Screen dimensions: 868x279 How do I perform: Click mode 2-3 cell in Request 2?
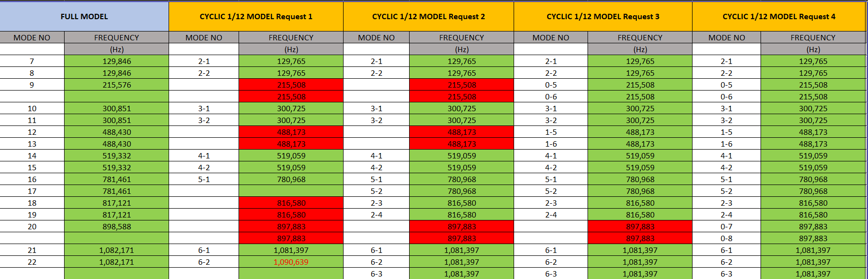376,203
